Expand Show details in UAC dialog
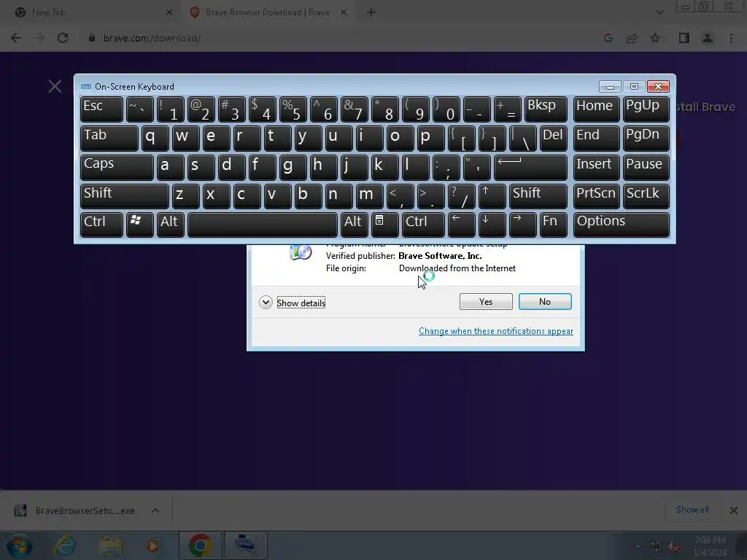Screen dimensions: 747x560 pos(292,303)
